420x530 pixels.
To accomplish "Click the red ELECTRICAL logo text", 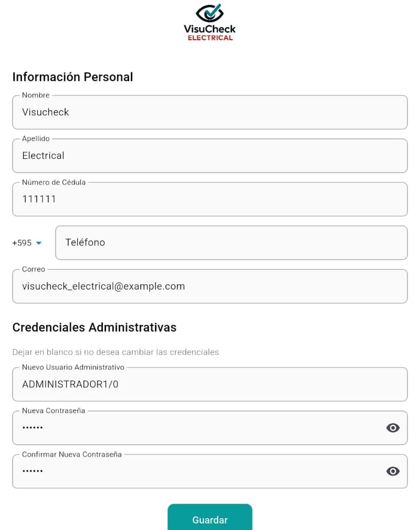I will tap(210, 38).
